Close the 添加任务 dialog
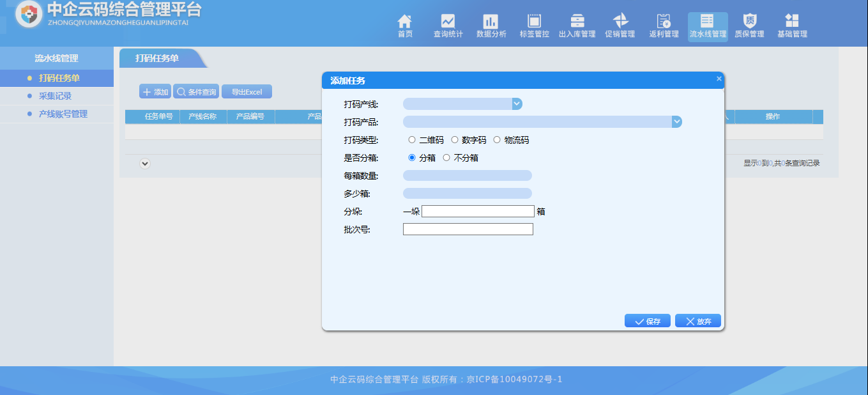The width and height of the screenshot is (868, 395). tap(719, 79)
